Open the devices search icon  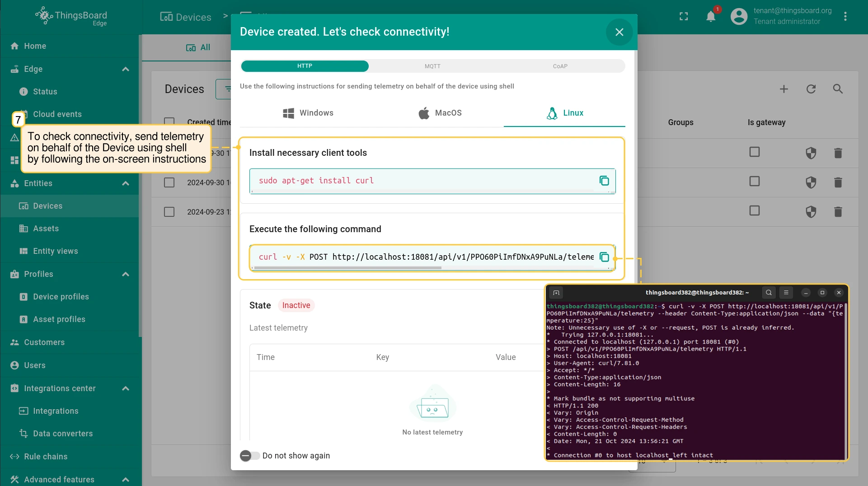(838, 89)
